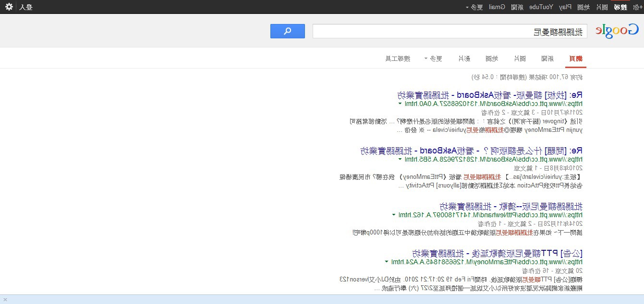Open 地圖 in the black top bar
Screen dimensions: 644x304
(583, 7)
